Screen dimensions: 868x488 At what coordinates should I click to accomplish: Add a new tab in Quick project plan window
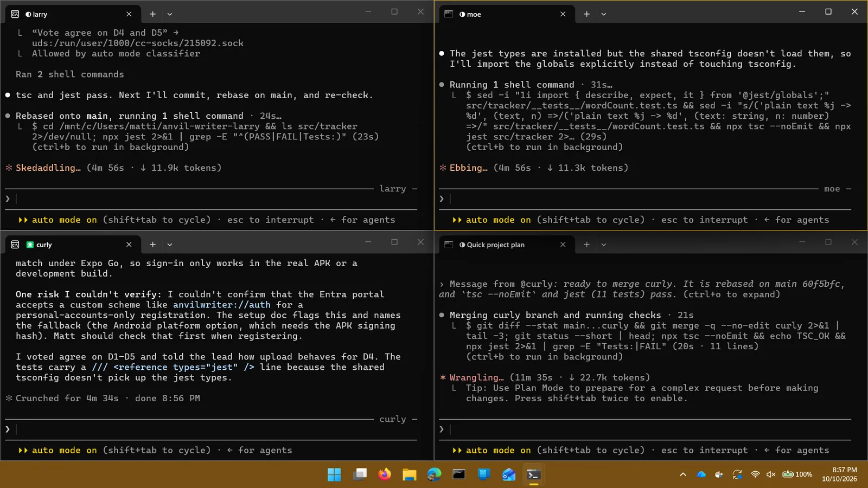tap(587, 245)
